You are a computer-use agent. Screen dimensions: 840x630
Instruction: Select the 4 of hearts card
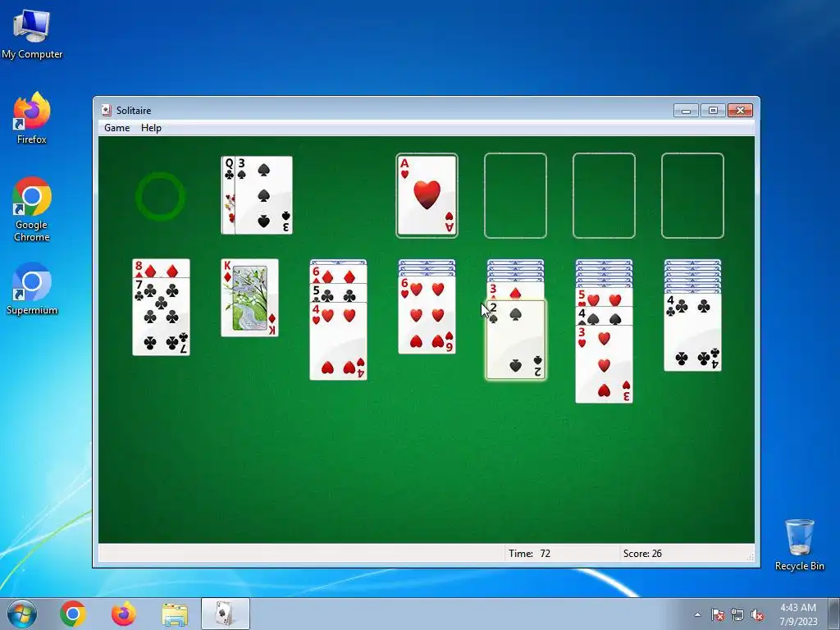338,341
